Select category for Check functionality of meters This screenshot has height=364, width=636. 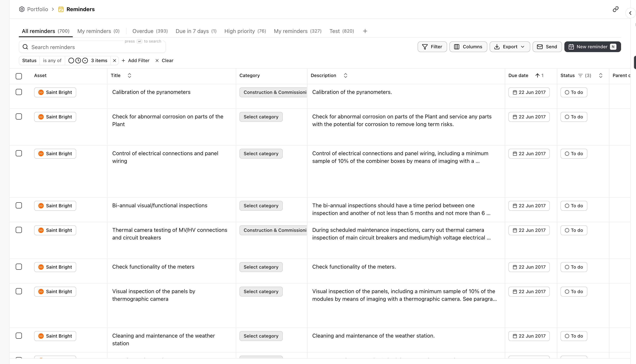pyautogui.click(x=261, y=267)
